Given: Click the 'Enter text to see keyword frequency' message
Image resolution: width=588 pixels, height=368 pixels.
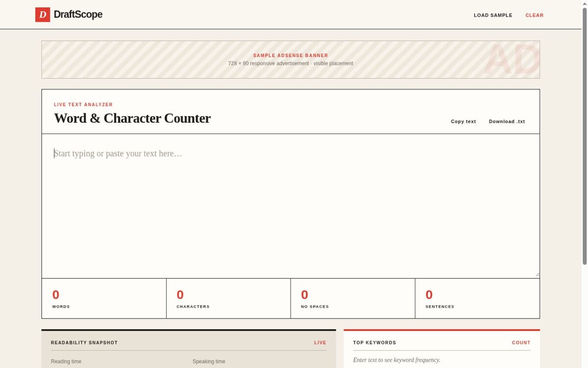Looking at the screenshot, I should 396,360.
